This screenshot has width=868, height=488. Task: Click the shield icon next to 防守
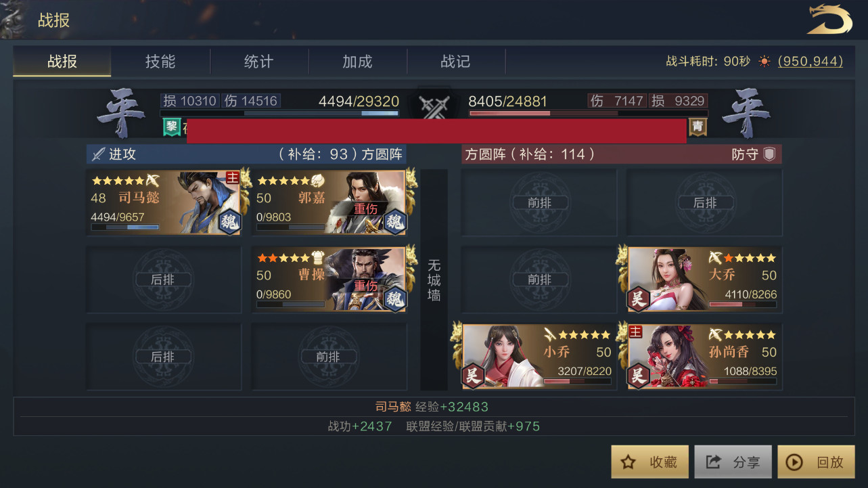click(x=769, y=154)
